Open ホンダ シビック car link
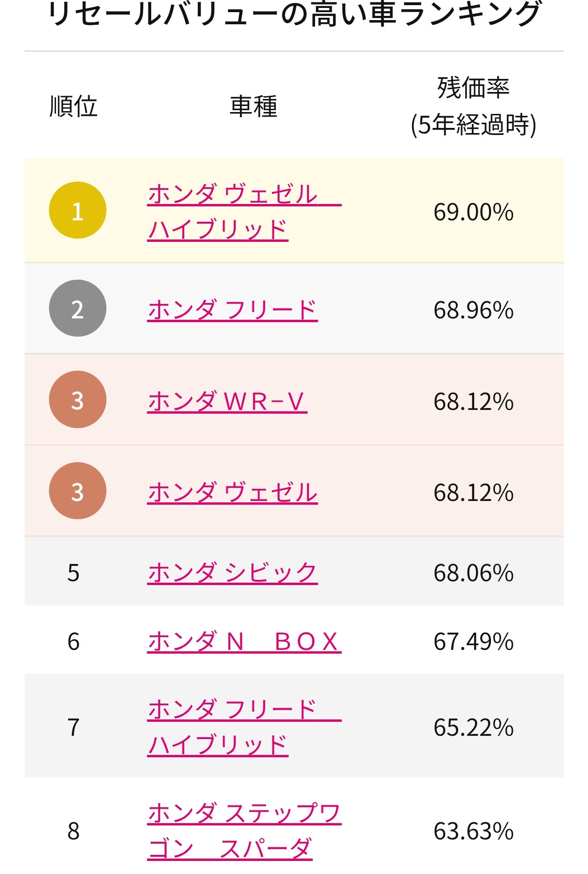 tap(232, 573)
